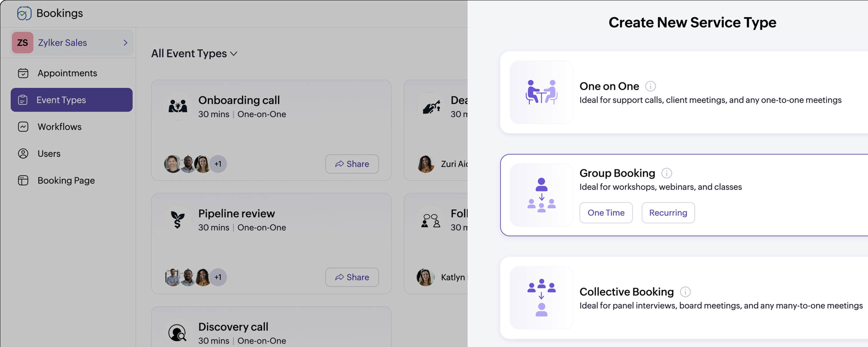Click first staff avatar on Onboarding call

tap(172, 164)
